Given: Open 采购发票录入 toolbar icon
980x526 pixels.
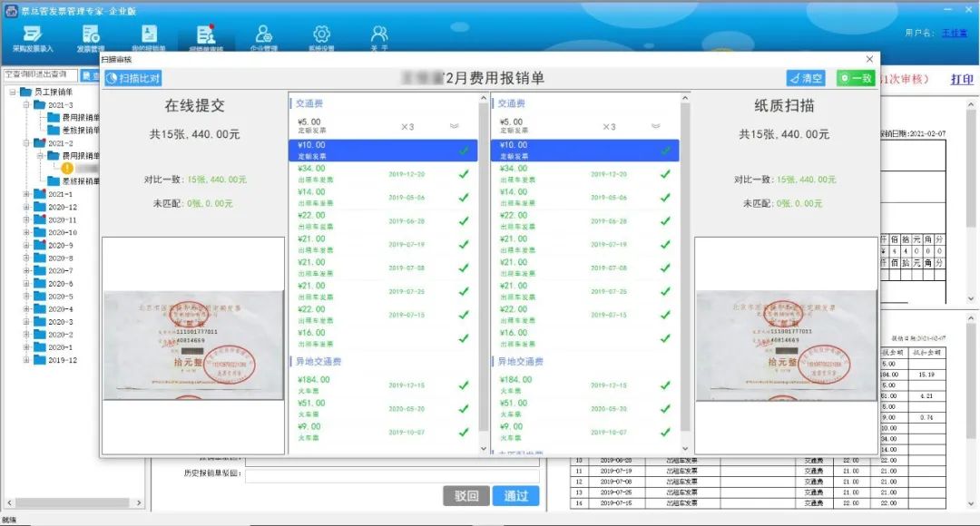Looking at the screenshot, I should click(x=33, y=36).
